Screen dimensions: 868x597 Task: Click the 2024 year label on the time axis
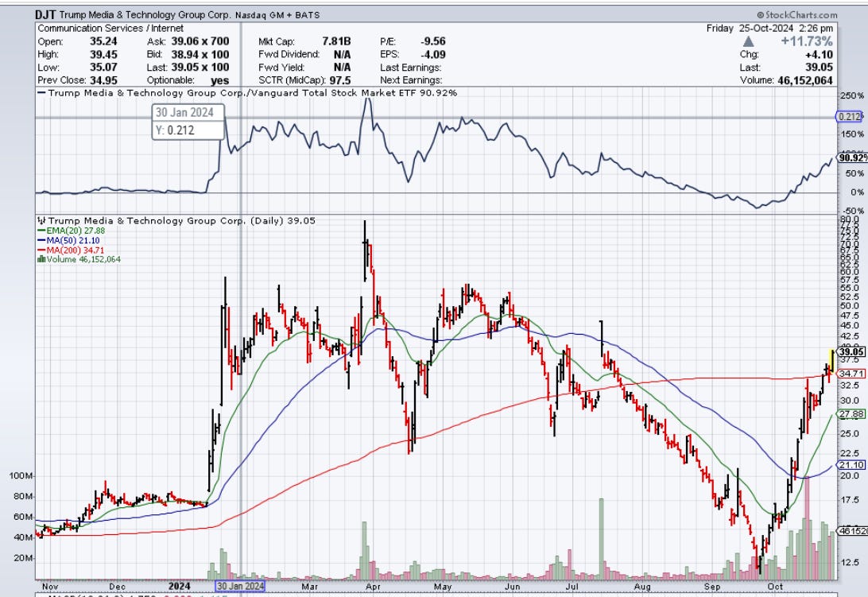(180, 586)
